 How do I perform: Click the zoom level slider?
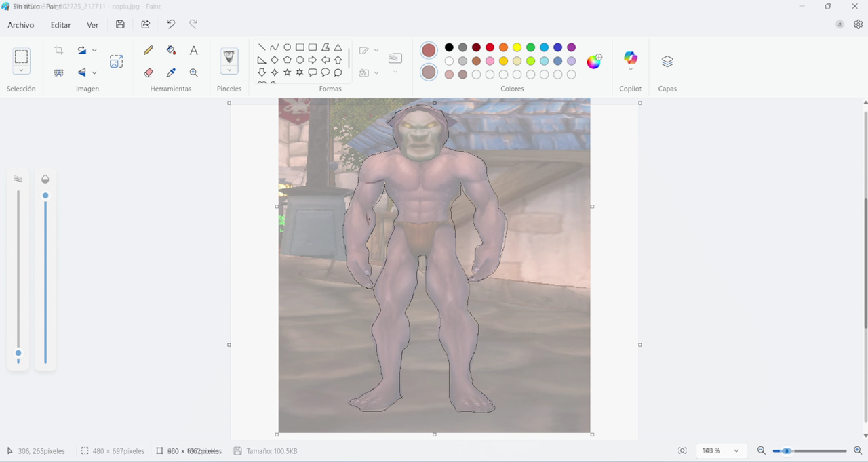[810, 450]
